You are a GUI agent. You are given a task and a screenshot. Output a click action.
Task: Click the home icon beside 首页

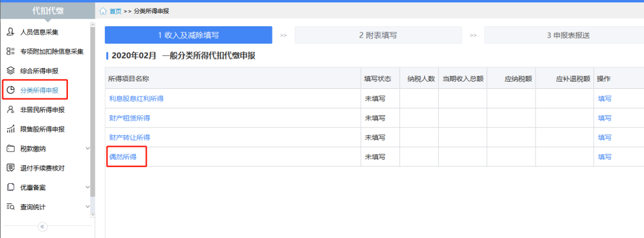103,11
